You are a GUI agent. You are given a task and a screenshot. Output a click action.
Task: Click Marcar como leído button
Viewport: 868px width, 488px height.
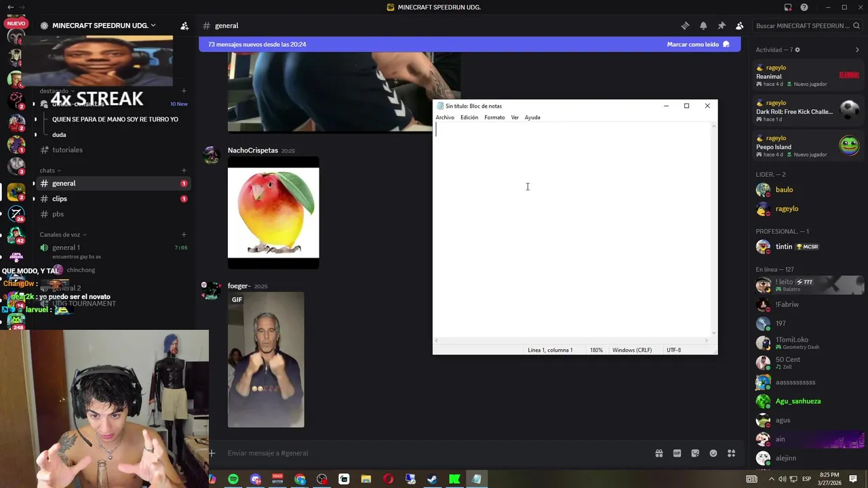point(698,44)
